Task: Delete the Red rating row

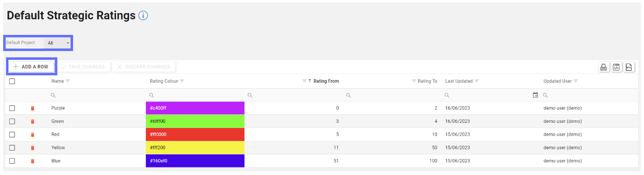Action: [32, 135]
